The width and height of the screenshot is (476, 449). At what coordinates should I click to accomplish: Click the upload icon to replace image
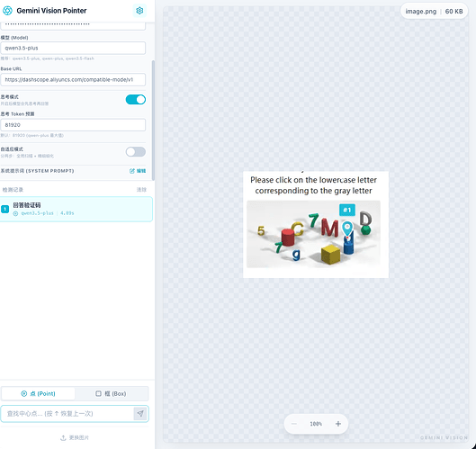(x=63, y=438)
